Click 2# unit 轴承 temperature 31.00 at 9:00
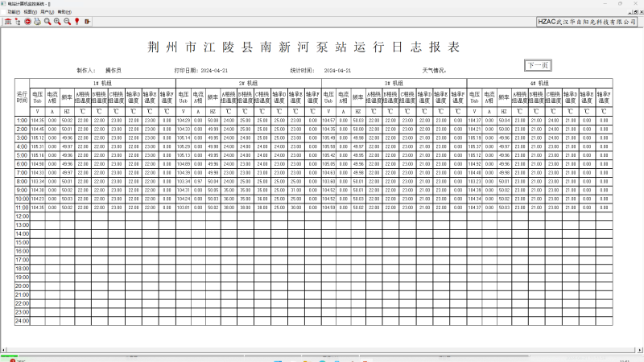This screenshot has width=644, height=362. coord(295,191)
